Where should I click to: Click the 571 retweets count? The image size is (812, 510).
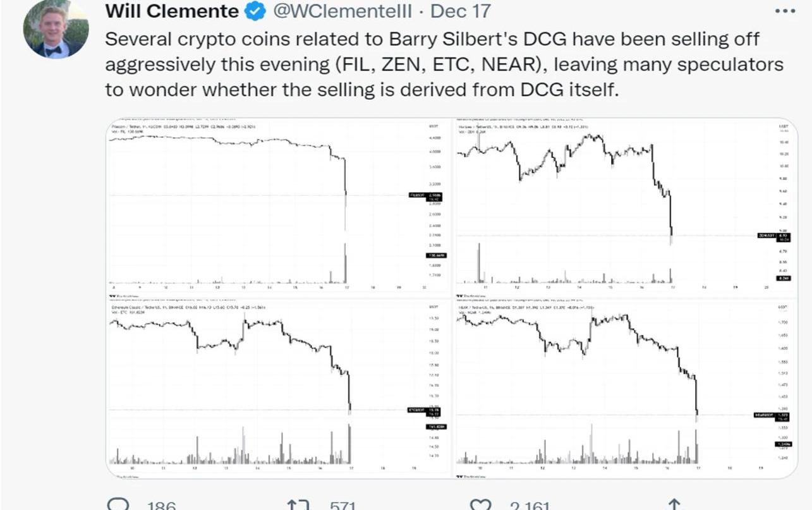343,506
